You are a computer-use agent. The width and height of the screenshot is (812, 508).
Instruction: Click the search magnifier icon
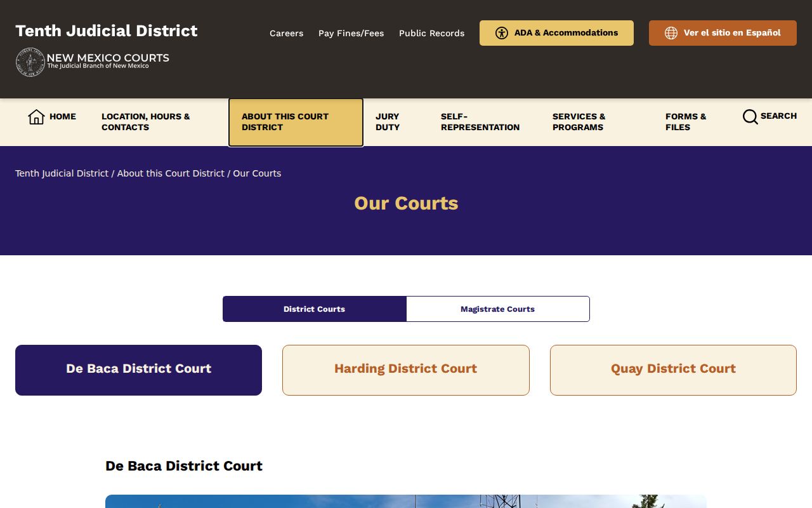pyautogui.click(x=750, y=117)
